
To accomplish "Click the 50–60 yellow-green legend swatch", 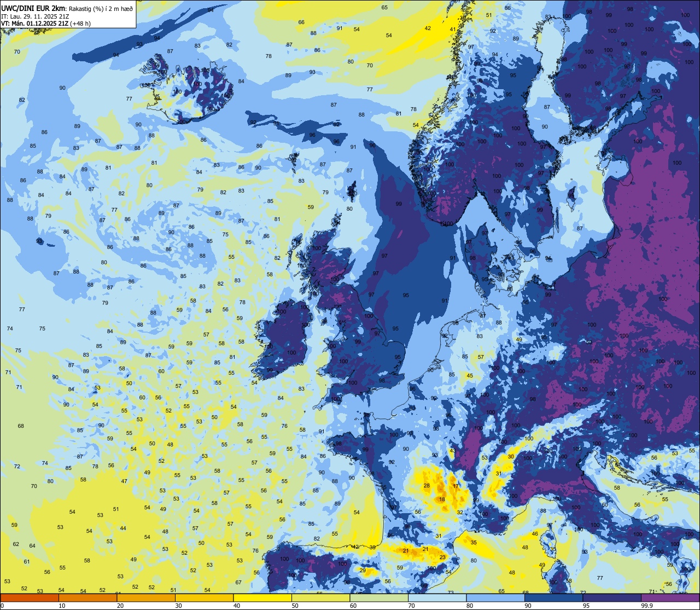I will coord(320,597).
